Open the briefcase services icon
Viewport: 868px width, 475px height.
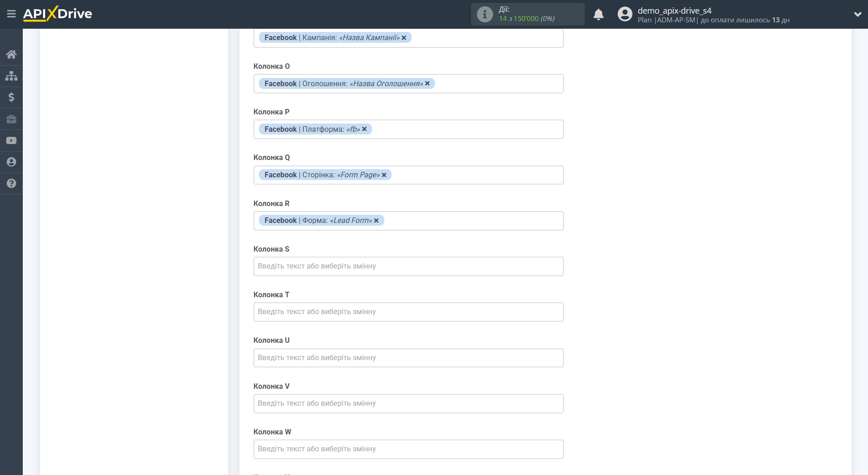pyautogui.click(x=11, y=119)
